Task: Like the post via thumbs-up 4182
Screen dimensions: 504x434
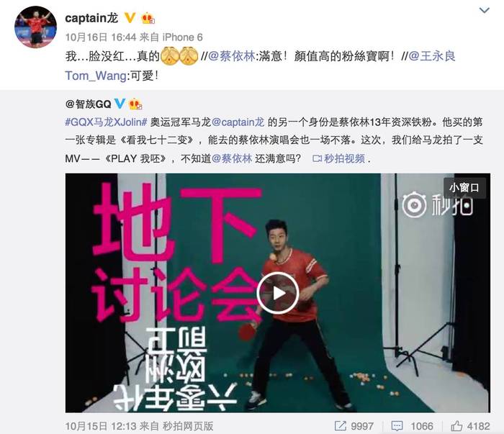Action: pyautogui.click(x=470, y=426)
